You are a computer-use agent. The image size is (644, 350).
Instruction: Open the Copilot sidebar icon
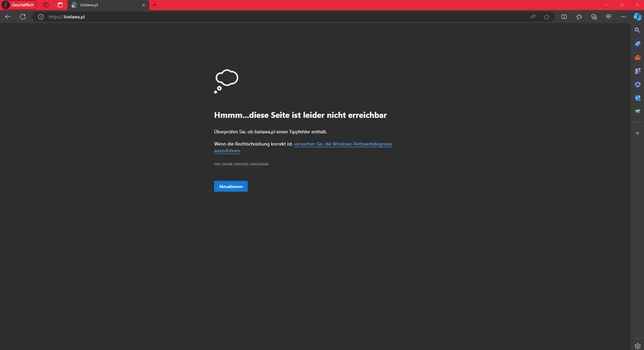pos(637,16)
